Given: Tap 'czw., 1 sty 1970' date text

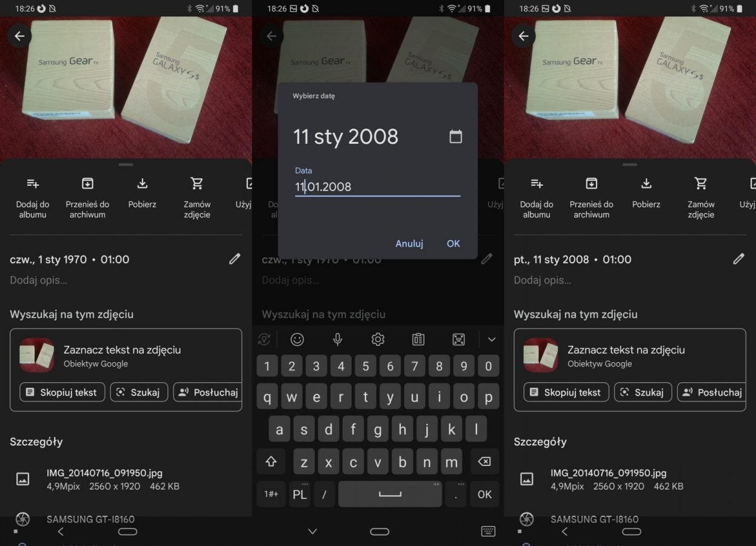Looking at the screenshot, I should [49, 260].
